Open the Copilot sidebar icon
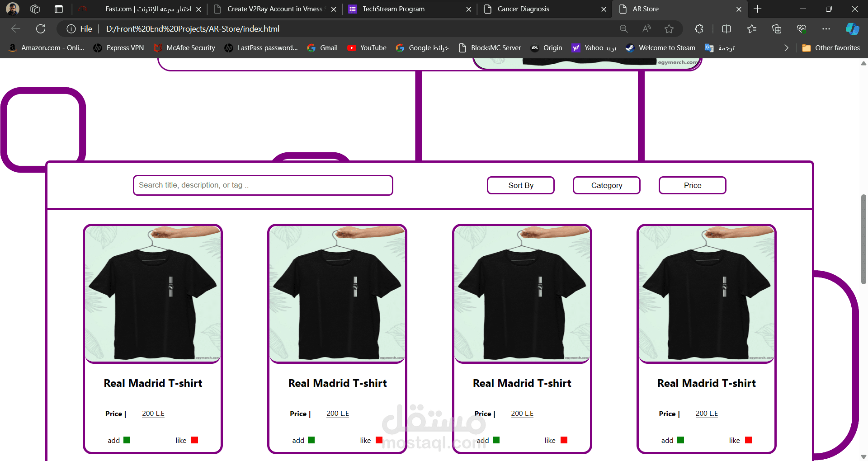The height and width of the screenshot is (461, 868). coord(852,29)
